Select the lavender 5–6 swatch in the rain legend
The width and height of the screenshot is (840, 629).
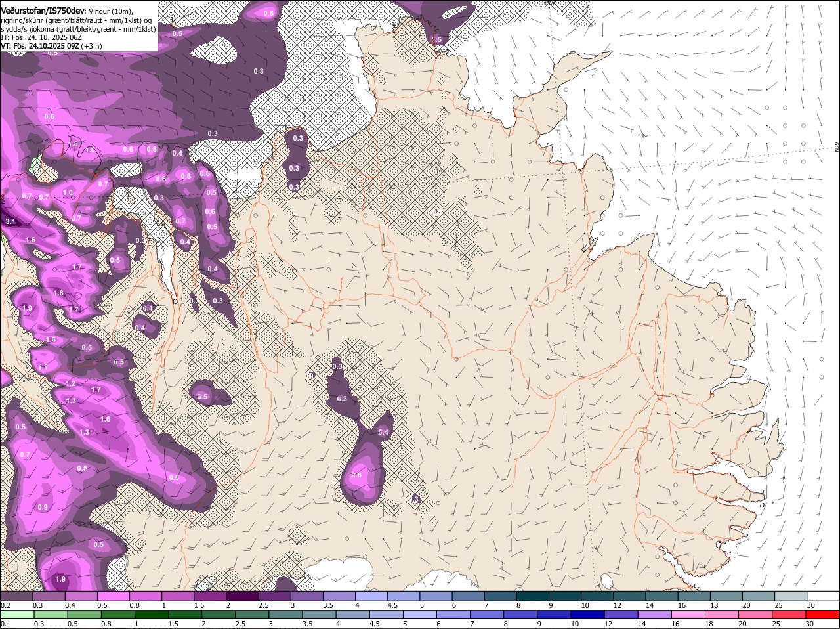[421, 615]
